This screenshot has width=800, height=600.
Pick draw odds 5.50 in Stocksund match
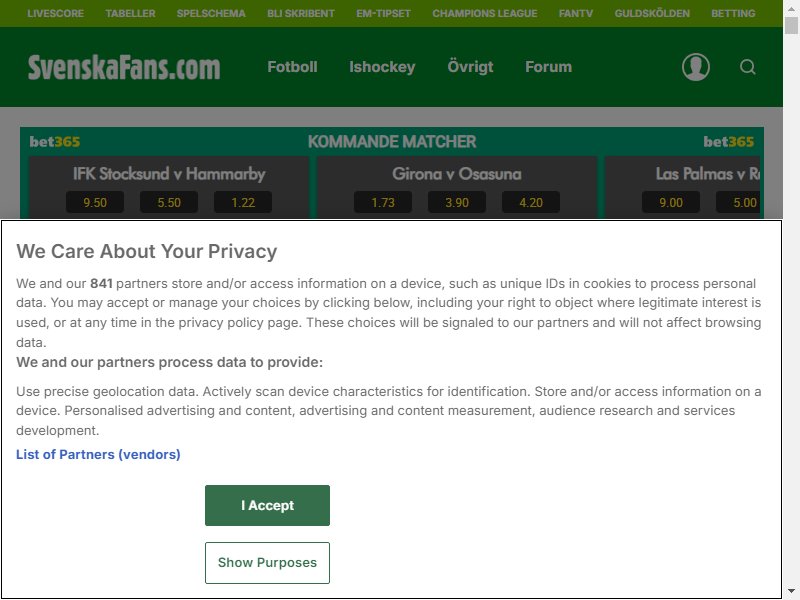tap(169, 202)
